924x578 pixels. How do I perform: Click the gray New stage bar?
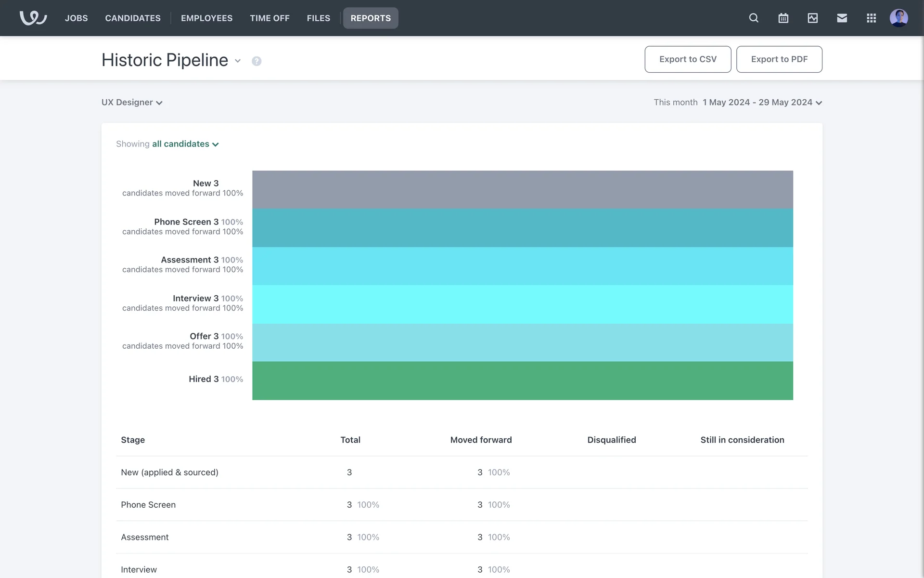point(522,189)
